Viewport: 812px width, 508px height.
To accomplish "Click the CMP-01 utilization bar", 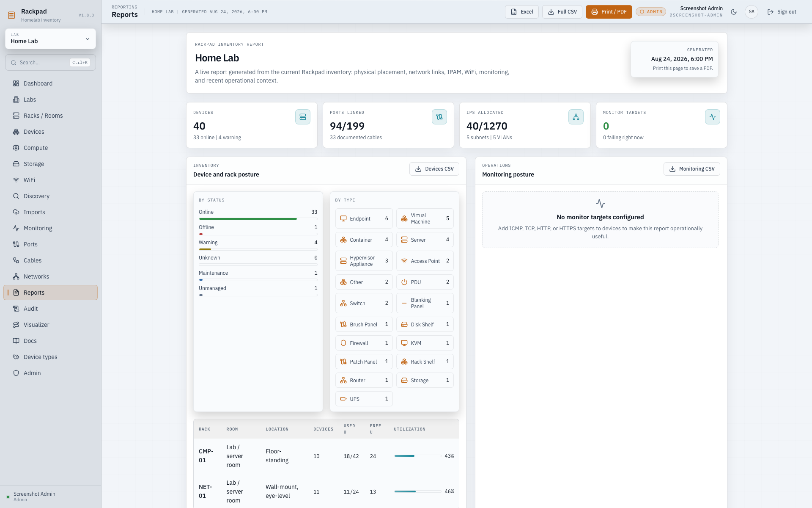I will tap(418, 456).
